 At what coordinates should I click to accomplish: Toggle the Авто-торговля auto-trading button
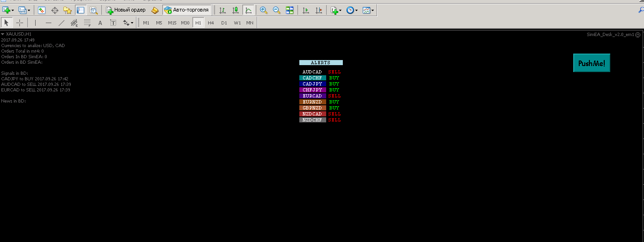point(187,10)
